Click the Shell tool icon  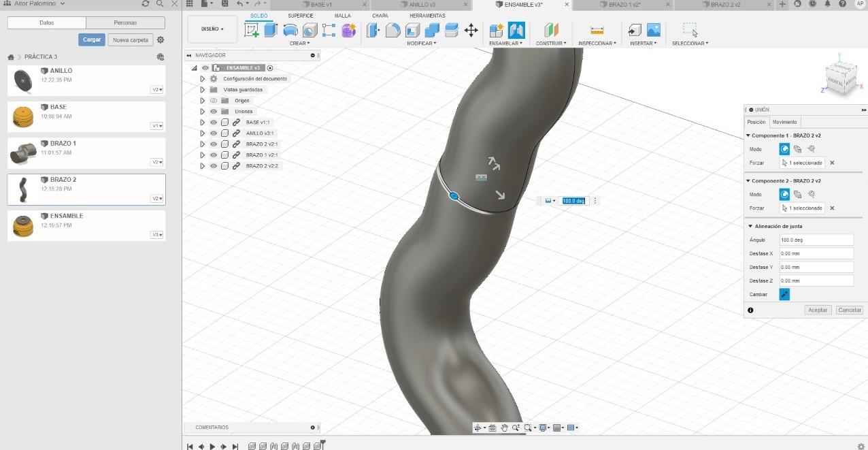[412, 30]
